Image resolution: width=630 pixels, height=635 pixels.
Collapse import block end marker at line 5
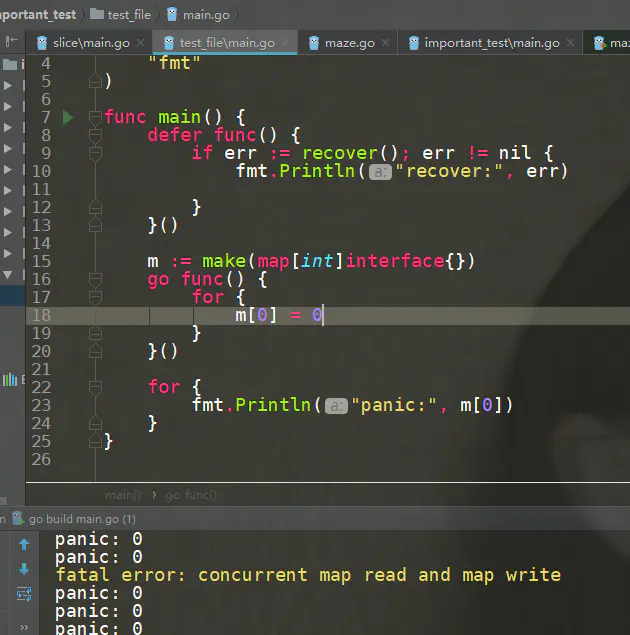(x=95, y=81)
